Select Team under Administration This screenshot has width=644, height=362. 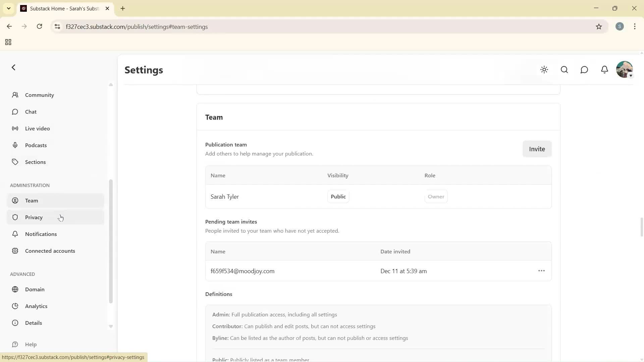point(31,200)
